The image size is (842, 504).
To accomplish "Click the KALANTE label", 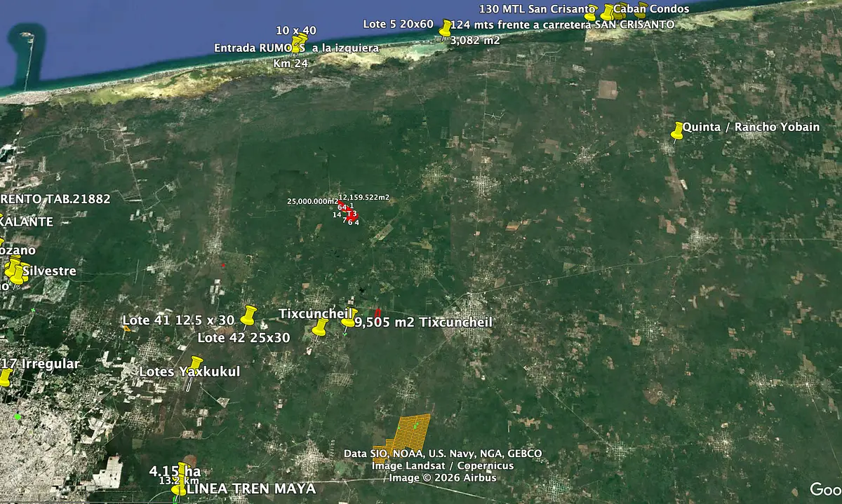I will (27, 222).
